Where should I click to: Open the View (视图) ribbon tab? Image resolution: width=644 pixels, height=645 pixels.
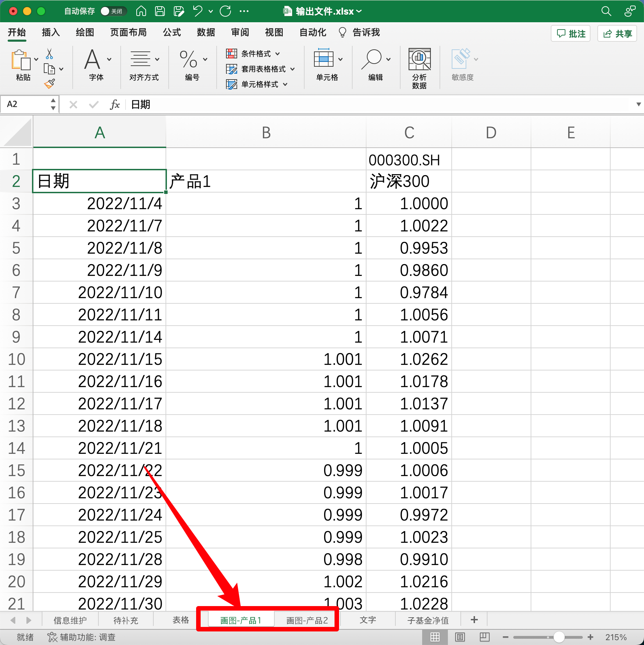point(274,32)
